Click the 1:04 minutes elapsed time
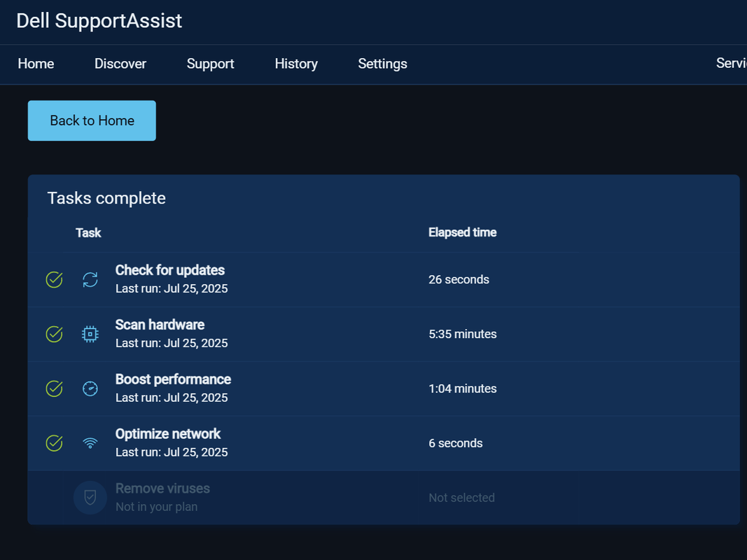 (463, 388)
